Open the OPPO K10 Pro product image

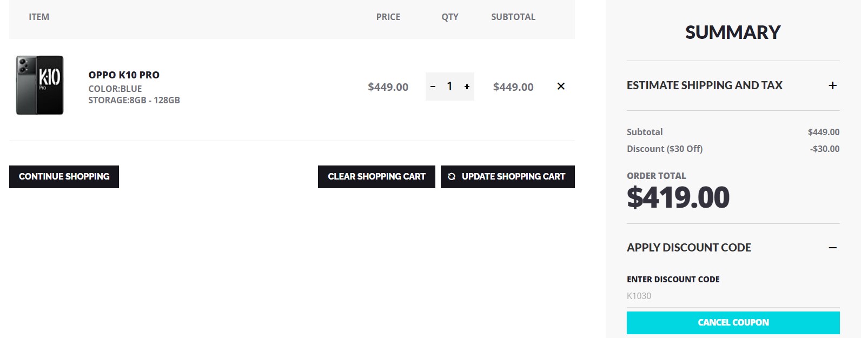pos(39,85)
